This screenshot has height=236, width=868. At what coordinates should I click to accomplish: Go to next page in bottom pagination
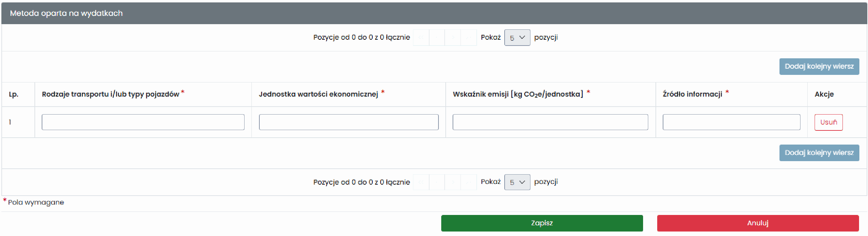(x=453, y=182)
